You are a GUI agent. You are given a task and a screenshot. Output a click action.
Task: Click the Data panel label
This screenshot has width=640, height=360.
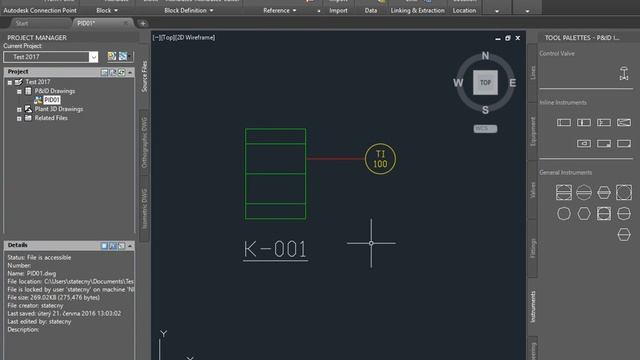(371, 10)
